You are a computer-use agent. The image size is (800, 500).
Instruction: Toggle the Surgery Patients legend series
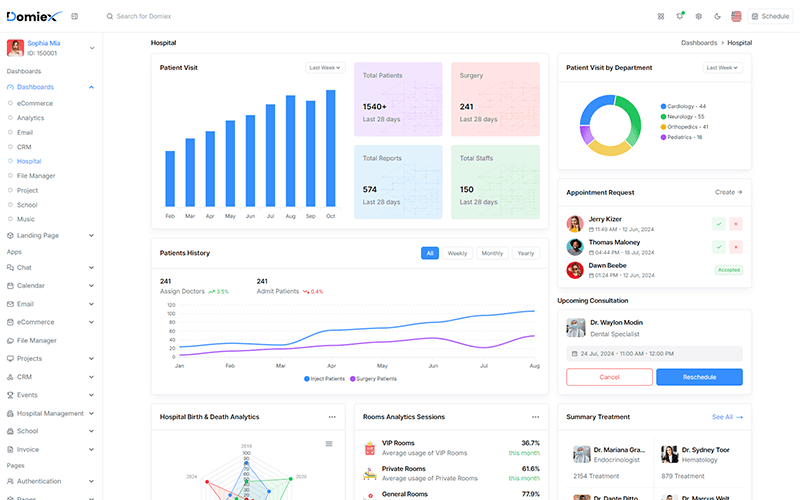[x=373, y=379]
